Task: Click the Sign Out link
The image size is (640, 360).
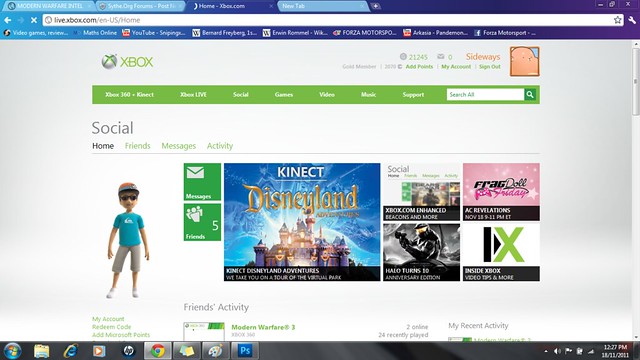Action: (489, 67)
